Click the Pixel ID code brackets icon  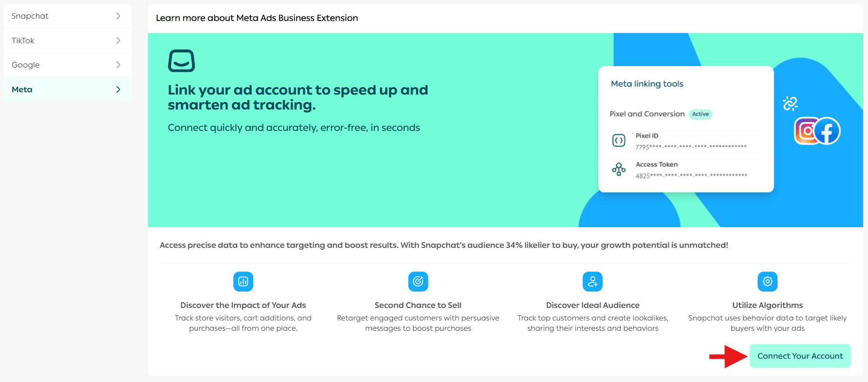619,140
